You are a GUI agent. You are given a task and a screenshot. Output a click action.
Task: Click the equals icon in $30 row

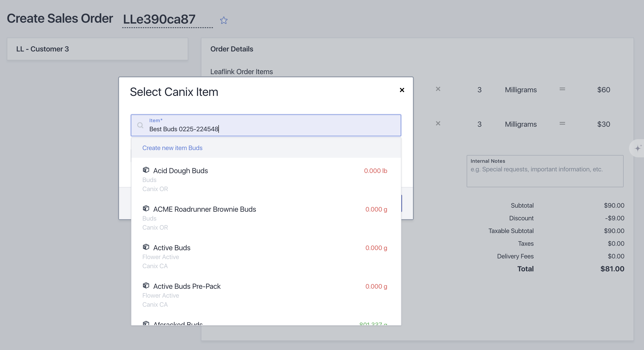562,124
